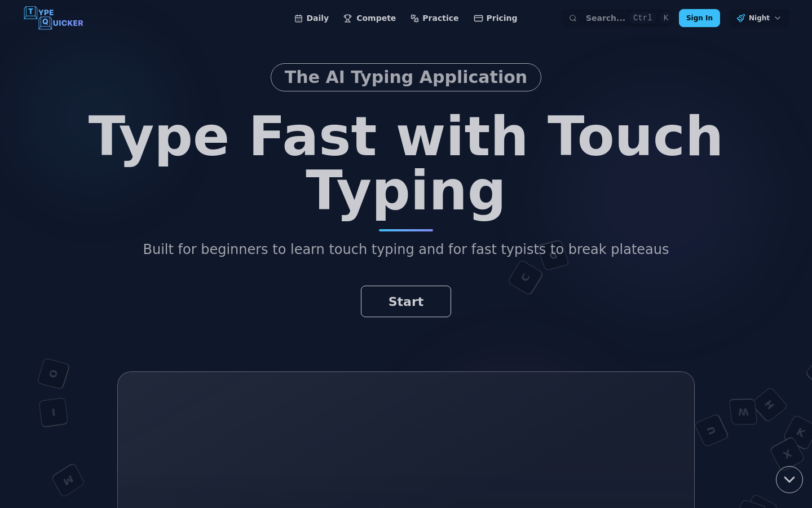Click the Practice shapes icon
This screenshot has width=812, height=508.
click(x=414, y=19)
